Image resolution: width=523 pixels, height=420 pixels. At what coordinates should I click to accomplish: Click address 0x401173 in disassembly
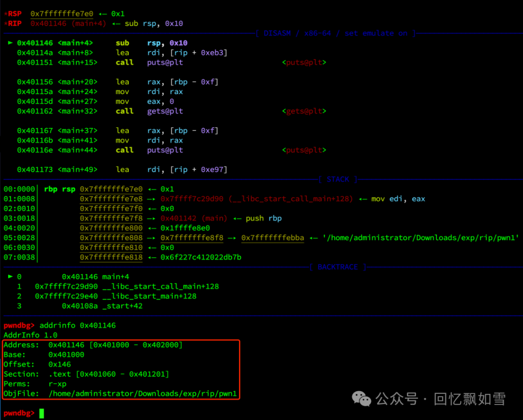coord(35,169)
